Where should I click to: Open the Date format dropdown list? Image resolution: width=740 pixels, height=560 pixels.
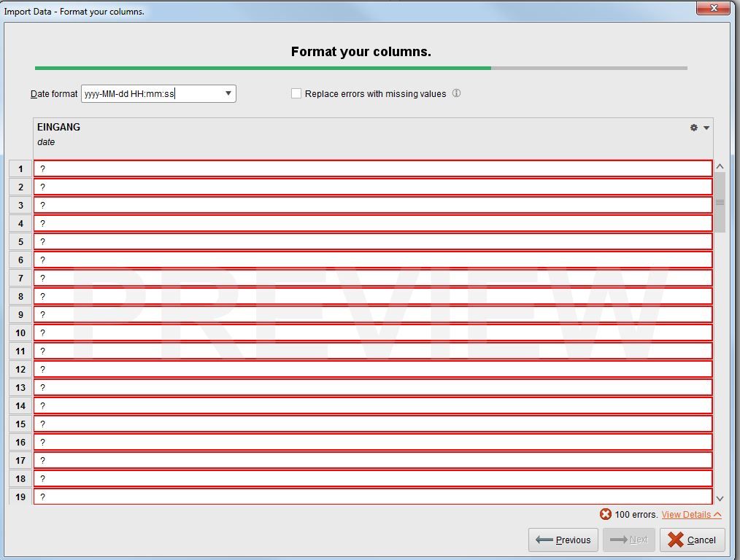pyautogui.click(x=228, y=93)
